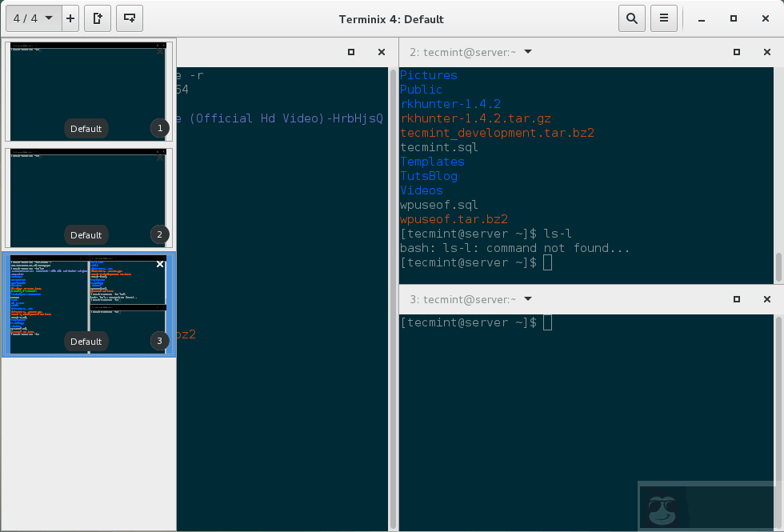Open the application hamburger menu

(x=664, y=18)
